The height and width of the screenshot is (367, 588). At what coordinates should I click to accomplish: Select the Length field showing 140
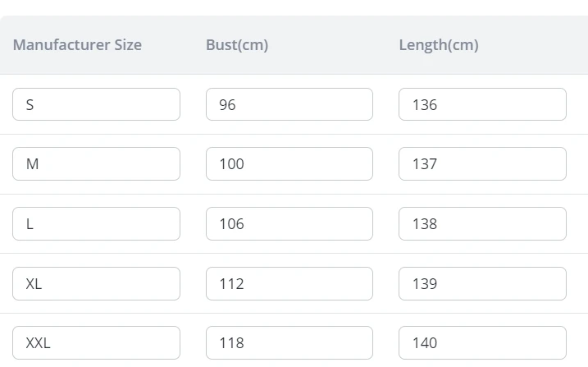tap(482, 342)
